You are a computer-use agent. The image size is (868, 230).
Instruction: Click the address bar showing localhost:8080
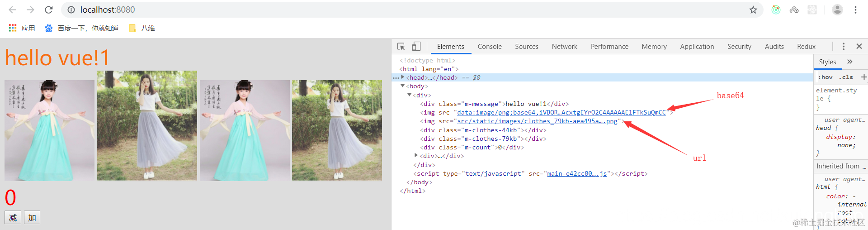pos(411,10)
